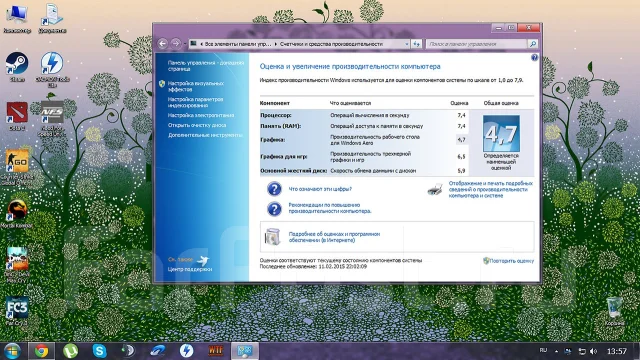Click the forward arrow in the window

(176, 43)
